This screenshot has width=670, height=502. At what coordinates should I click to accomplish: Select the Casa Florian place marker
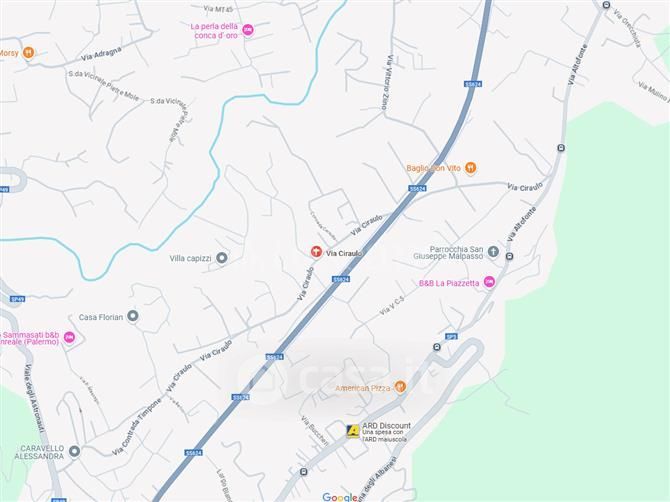point(133,317)
